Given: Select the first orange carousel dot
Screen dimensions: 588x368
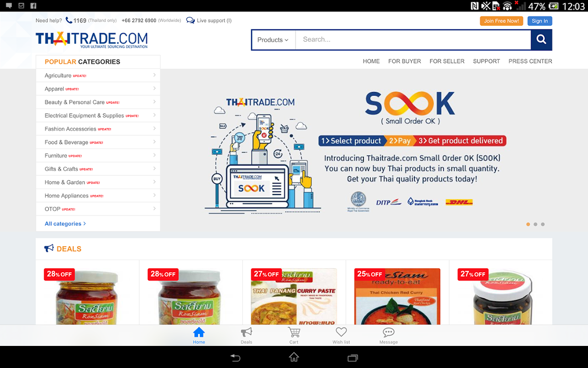Looking at the screenshot, I should coord(528,224).
